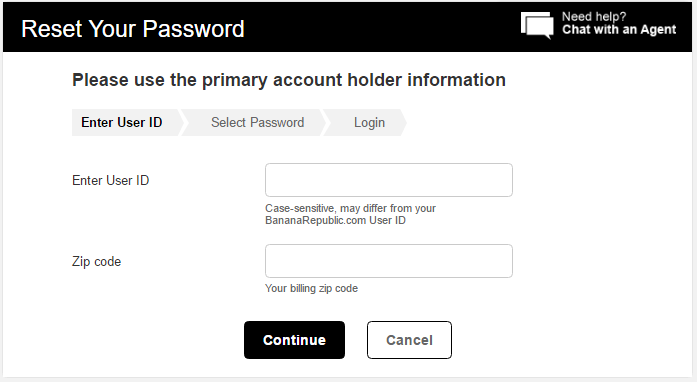Click the Zip code field label
The height and width of the screenshot is (382, 697).
[96, 261]
